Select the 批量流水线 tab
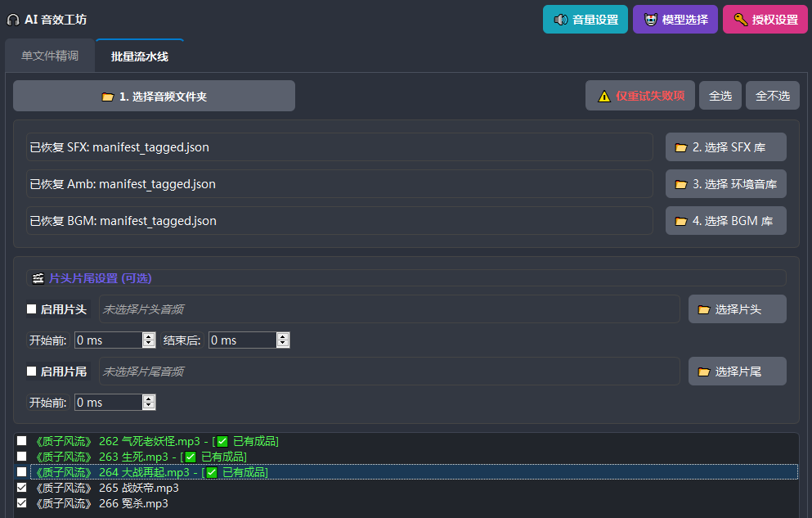This screenshot has width=812, height=518. pyautogui.click(x=140, y=56)
